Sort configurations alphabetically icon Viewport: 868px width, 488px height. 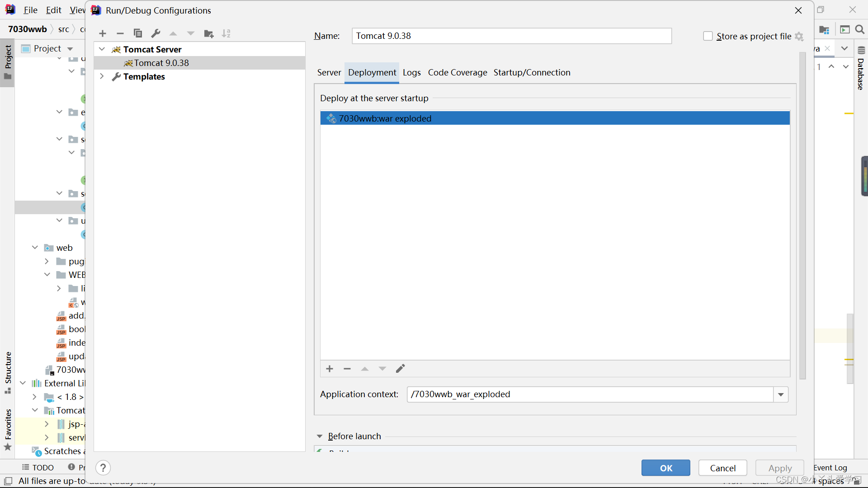(x=226, y=33)
